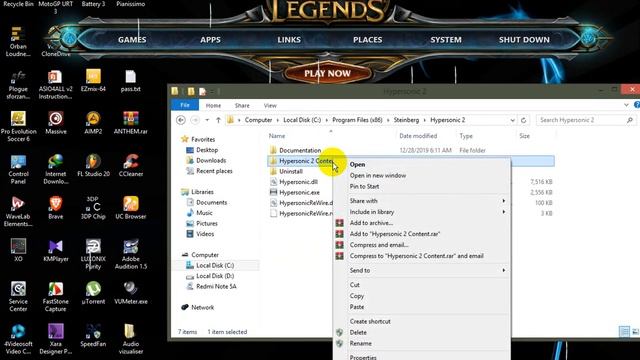Open GAMES in the Legends launcher

(132, 40)
